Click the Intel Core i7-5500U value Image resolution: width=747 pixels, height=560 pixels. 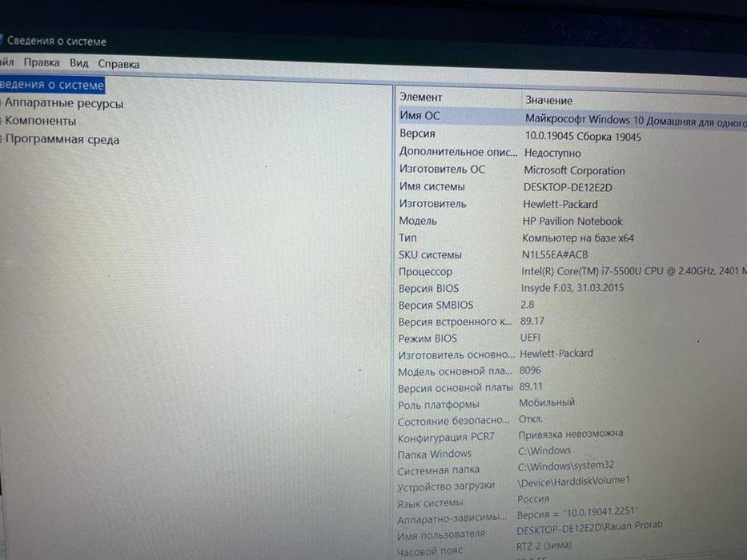click(x=634, y=271)
